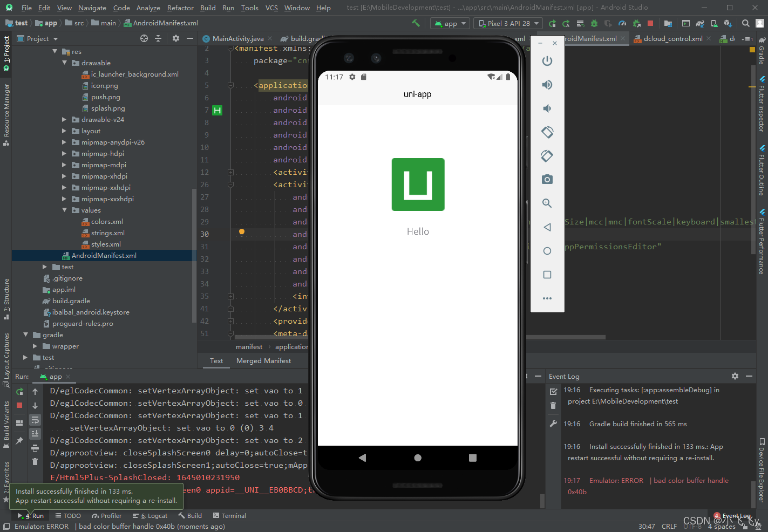The width and height of the screenshot is (768, 532).
Task: Click Print icon in Run panel
Action: [x=35, y=448]
